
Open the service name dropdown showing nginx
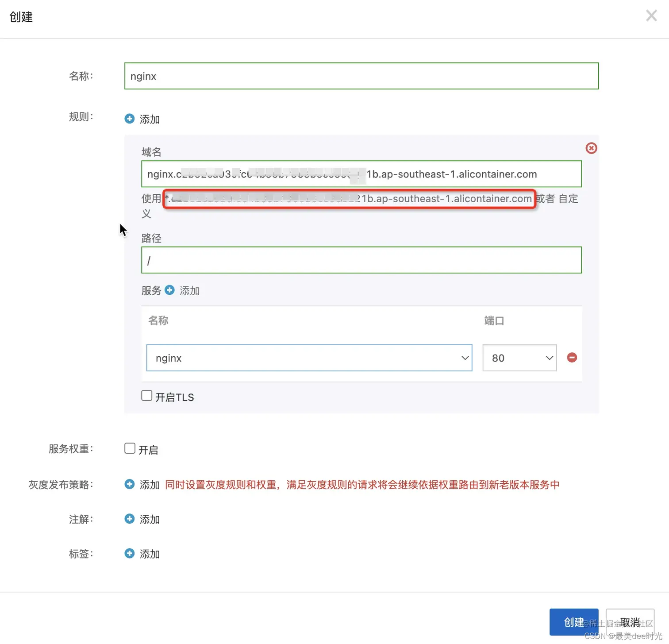tap(309, 358)
